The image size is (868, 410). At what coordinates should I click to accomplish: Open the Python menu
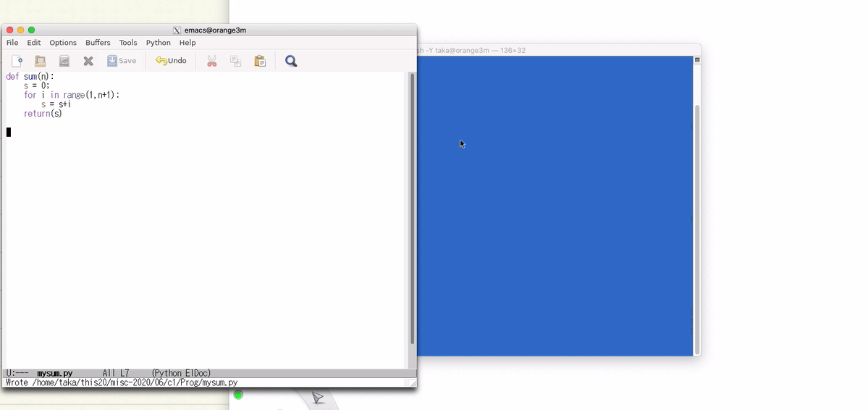pos(159,43)
